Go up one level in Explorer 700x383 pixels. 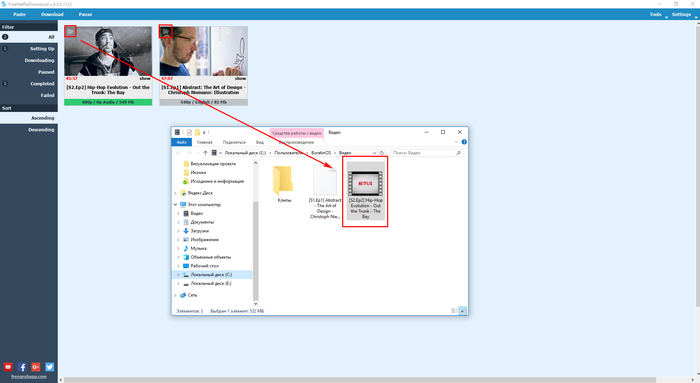(x=205, y=153)
